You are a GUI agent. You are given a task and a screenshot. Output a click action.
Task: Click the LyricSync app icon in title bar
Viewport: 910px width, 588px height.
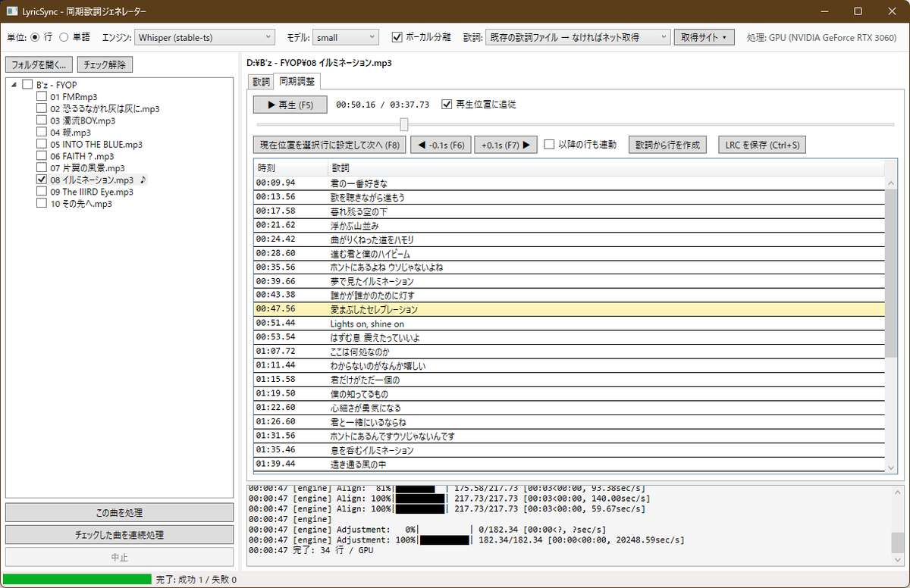point(13,12)
